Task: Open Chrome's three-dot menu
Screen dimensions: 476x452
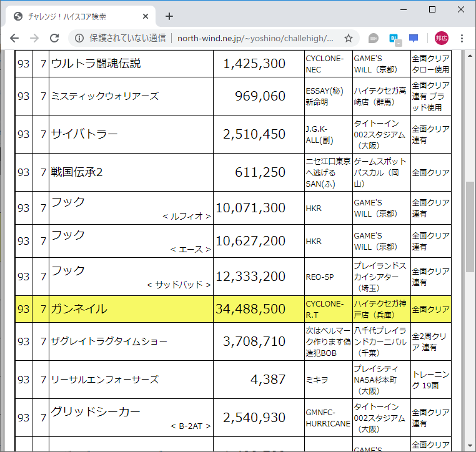Action: click(462, 38)
